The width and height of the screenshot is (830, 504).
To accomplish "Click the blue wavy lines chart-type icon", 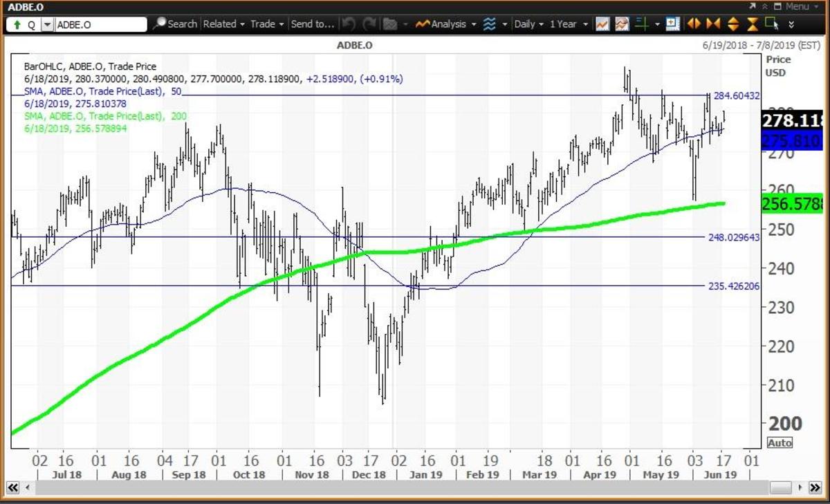I will coord(489,24).
